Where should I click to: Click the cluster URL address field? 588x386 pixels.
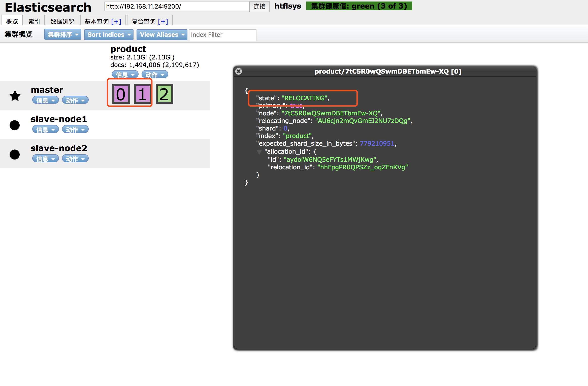(176, 6)
